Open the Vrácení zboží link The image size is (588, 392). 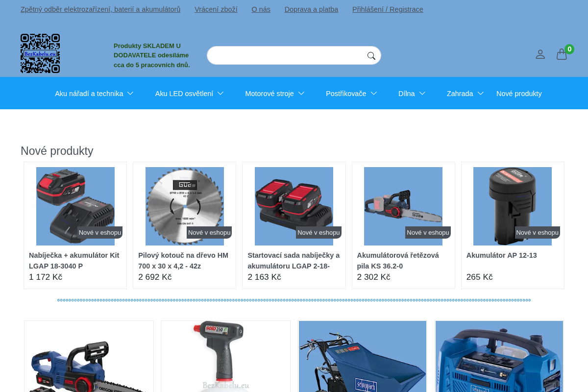click(x=216, y=9)
